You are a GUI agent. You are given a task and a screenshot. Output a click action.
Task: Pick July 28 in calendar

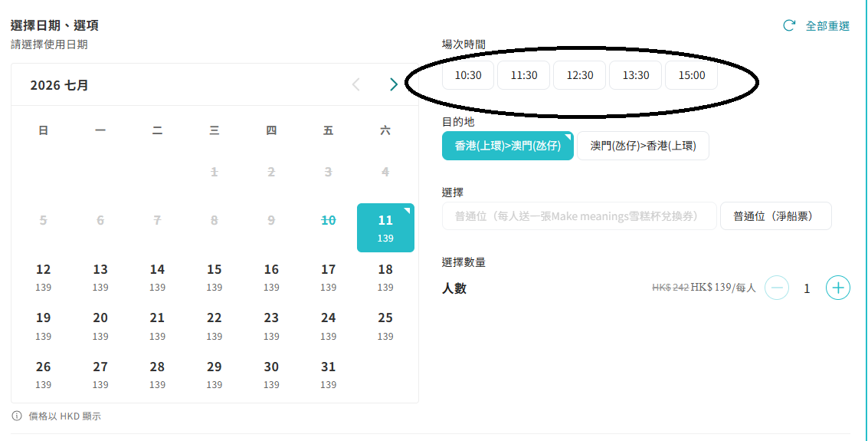(x=157, y=374)
